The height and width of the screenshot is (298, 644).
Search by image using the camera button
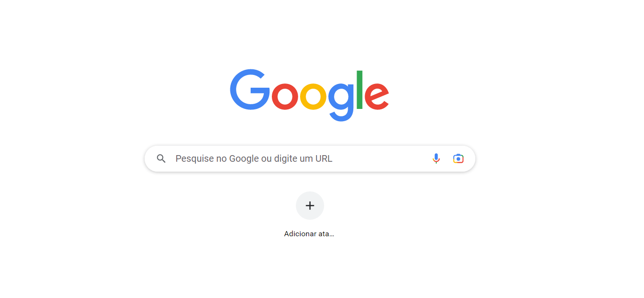point(458,158)
